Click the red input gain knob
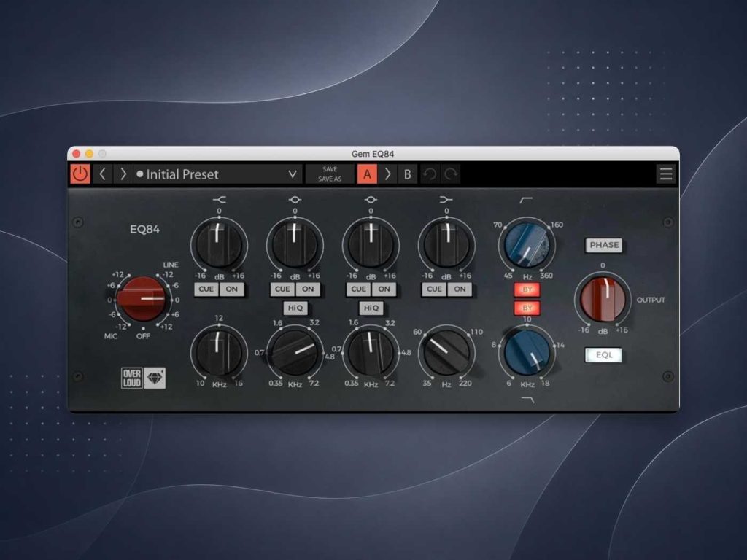Image resolution: width=747 pixels, height=560 pixels. tap(142, 299)
